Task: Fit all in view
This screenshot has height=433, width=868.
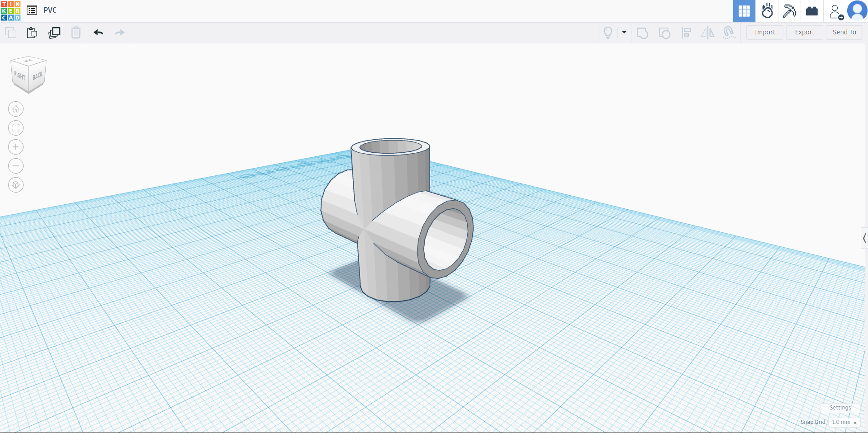Action: (x=16, y=128)
